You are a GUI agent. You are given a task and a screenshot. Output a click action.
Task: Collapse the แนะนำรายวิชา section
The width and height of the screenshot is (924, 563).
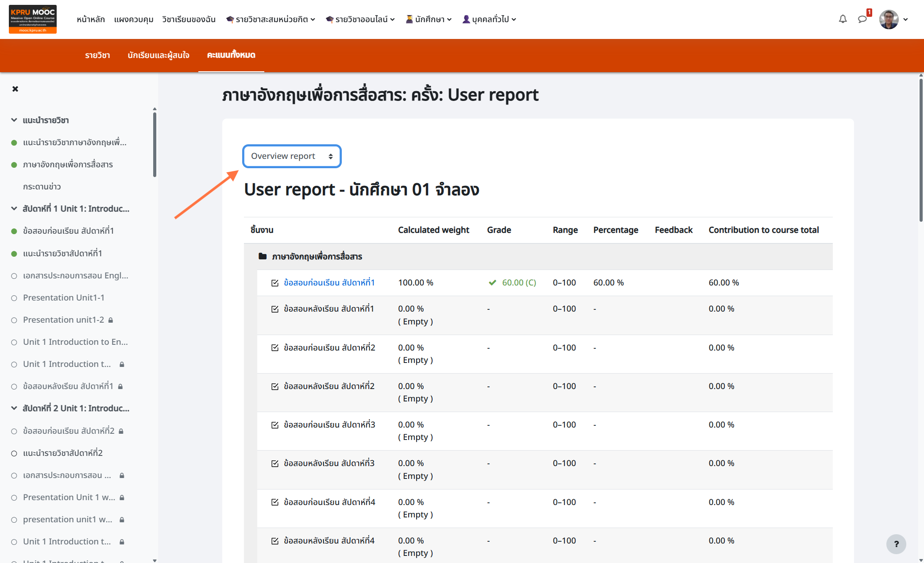click(x=14, y=120)
